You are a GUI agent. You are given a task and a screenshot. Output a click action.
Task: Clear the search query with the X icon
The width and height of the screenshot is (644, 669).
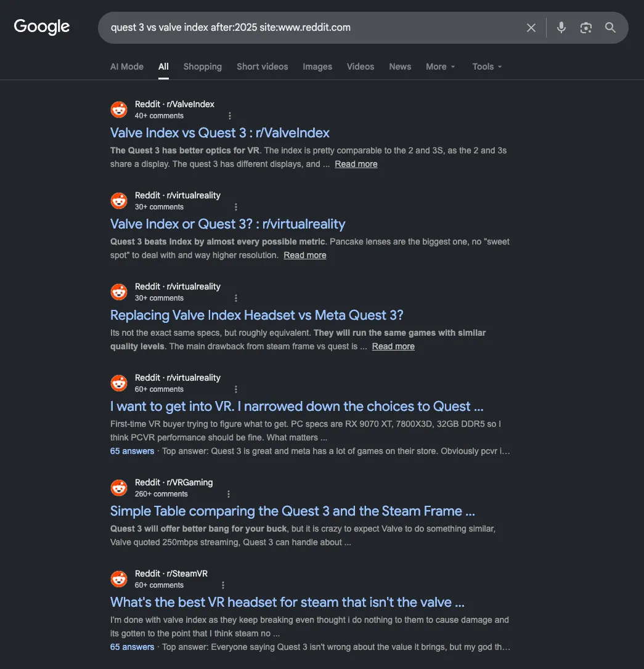pyautogui.click(x=531, y=28)
